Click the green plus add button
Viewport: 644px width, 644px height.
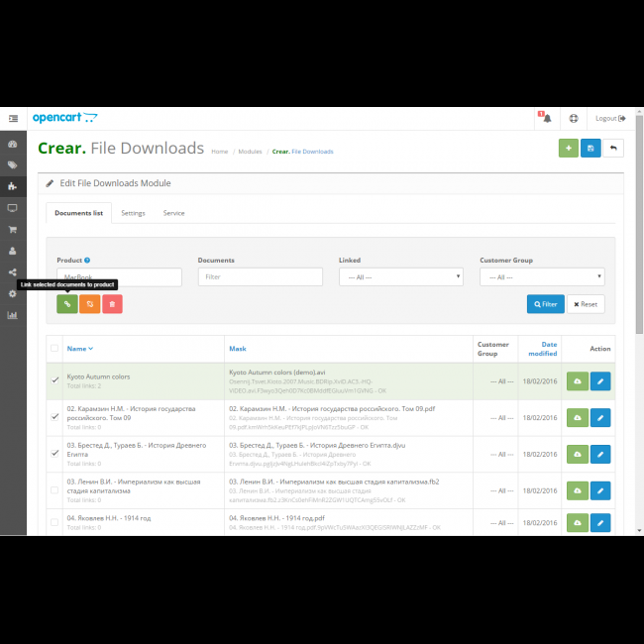click(x=568, y=149)
